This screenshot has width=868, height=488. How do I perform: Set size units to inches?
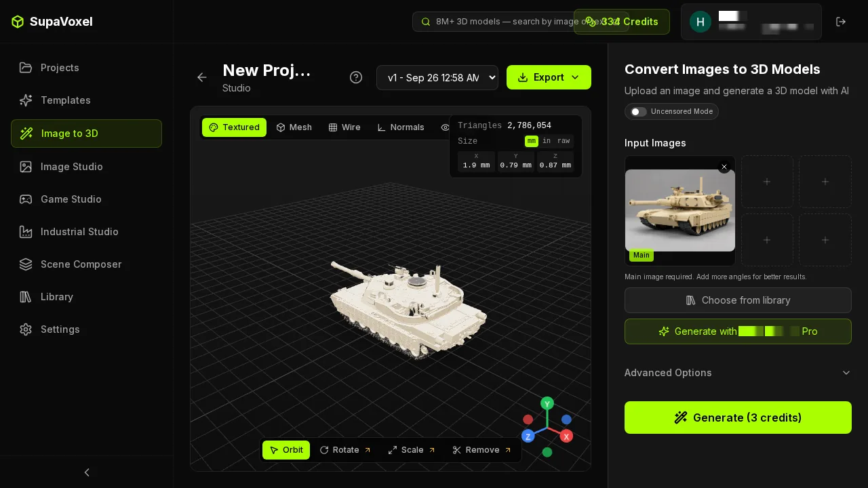(x=547, y=141)
